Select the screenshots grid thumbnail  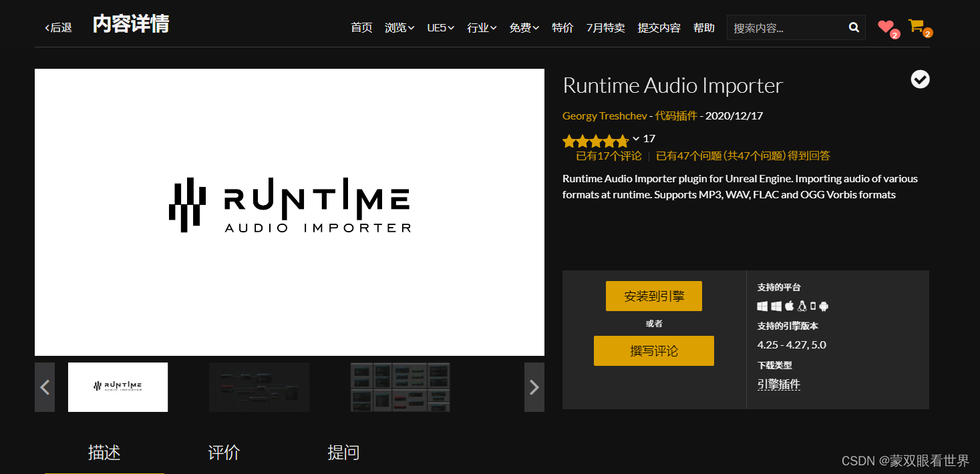(x=400, y=387)
